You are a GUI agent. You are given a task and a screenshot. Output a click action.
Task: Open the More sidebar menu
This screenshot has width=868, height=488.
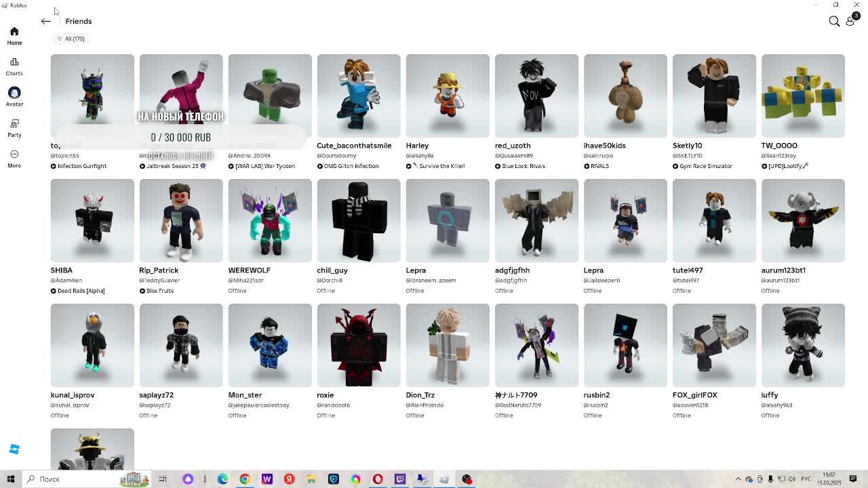coord(14,159)
